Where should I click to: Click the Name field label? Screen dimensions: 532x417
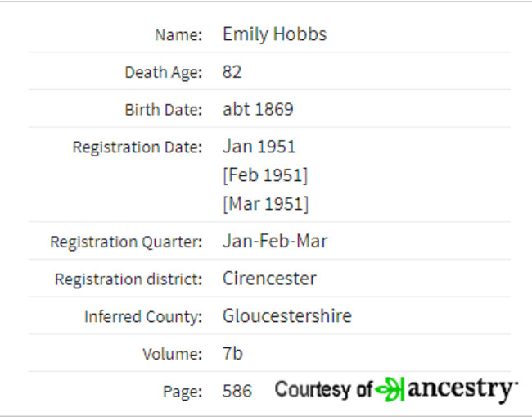pos(178,34)
